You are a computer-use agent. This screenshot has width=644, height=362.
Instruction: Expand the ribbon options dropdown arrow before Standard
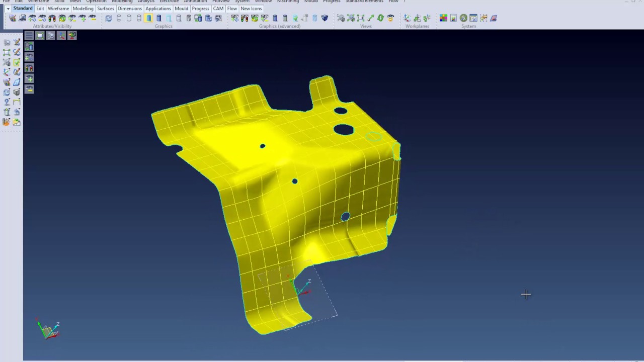[x=8, y=9]
